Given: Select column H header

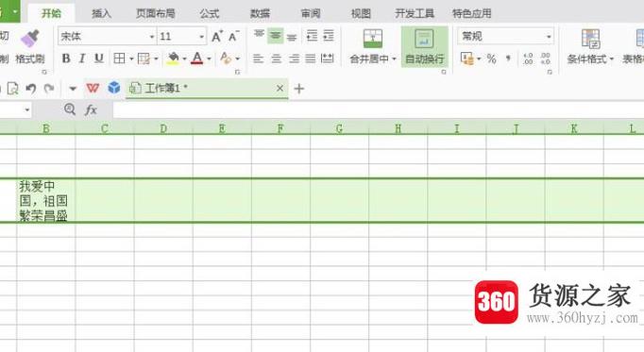Looking at the screenshot, I should tap(398, 128).
